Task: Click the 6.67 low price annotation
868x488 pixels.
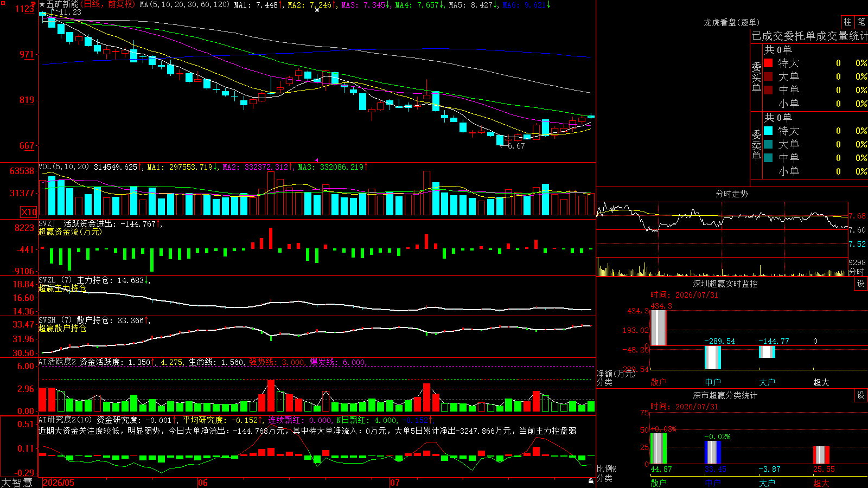Action: pos(516,146)
